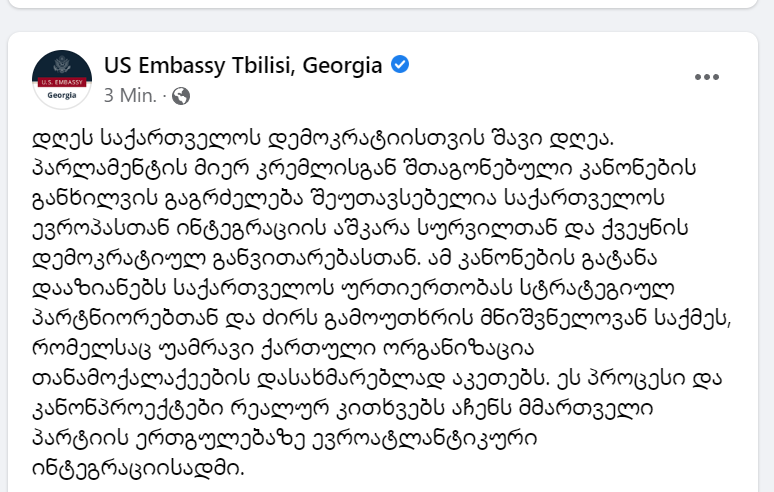The width and height of the screenshot is (774, 492).
Task: Open the three-dot post options menu
Action: click(706, 77)
